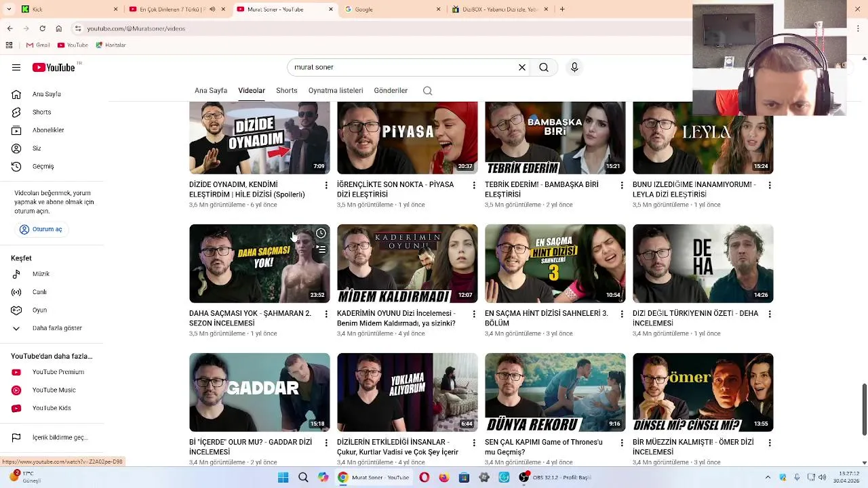Reload the page with the browser refresh icon
868x488 pixels.
click(42, 28)
